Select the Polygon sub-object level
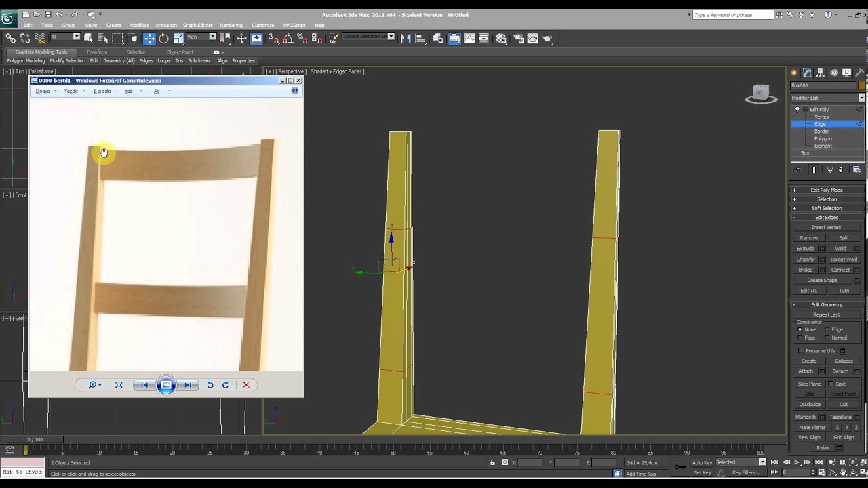 [x=823, y=138]
